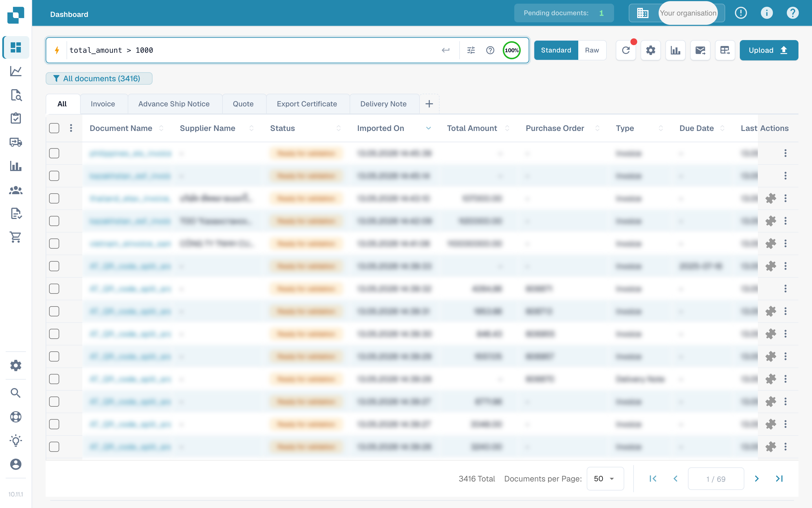The height and width of the screenshot is (508, 812).
Task: Sort by Document Name column arrows
Action: (x=161, y=128)
